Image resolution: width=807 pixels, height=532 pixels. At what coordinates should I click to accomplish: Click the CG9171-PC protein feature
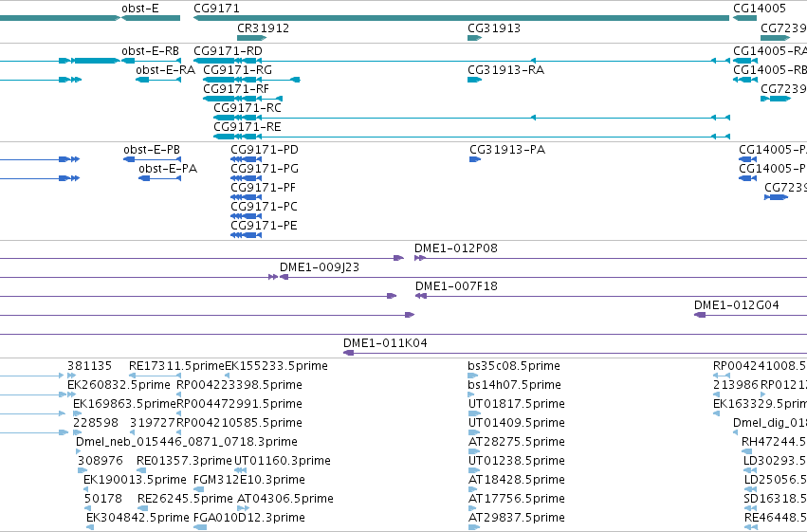coord(246,216)
